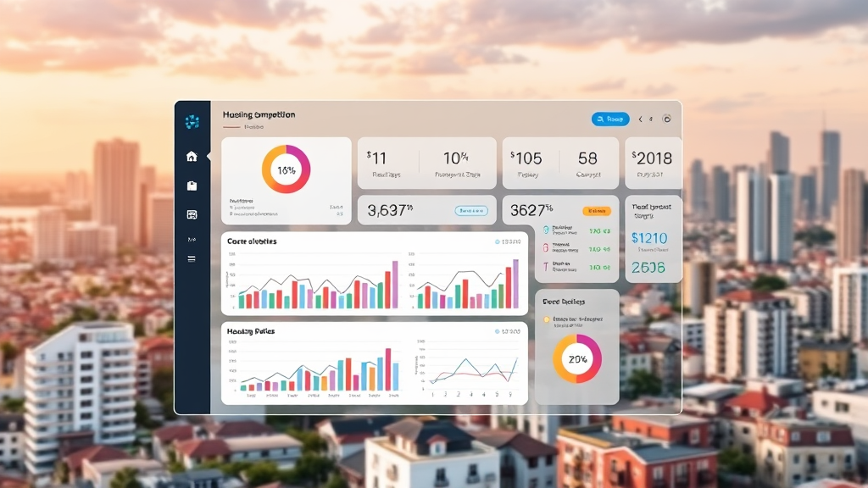Select the purple T icon in stats list

[x=544, y=267]
